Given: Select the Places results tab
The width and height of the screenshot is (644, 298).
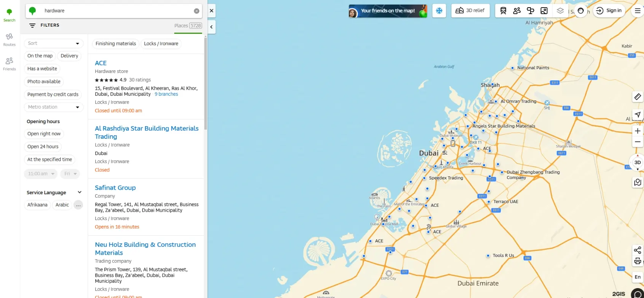Looking at the screenshot, I should (188, 26).
